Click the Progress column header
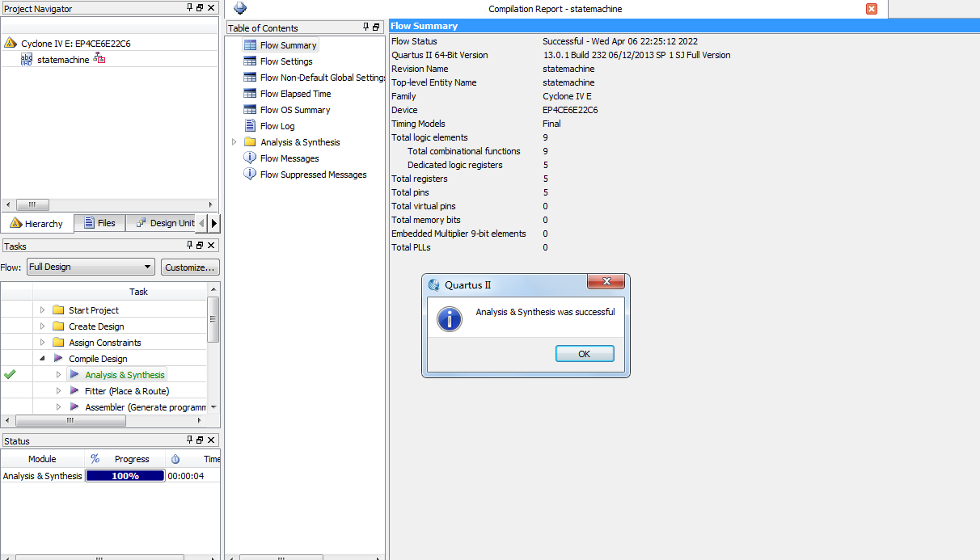 pos(132,459)
